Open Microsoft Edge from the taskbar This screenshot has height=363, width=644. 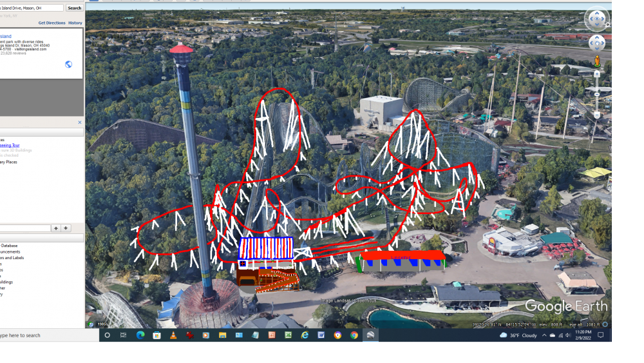pos(140,335)
